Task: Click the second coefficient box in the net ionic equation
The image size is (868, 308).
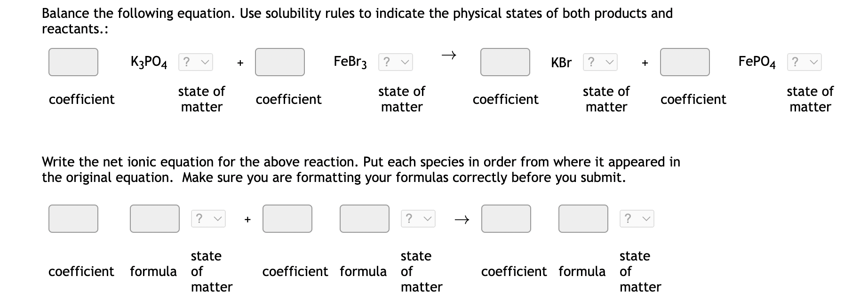Action: (287, 218)
